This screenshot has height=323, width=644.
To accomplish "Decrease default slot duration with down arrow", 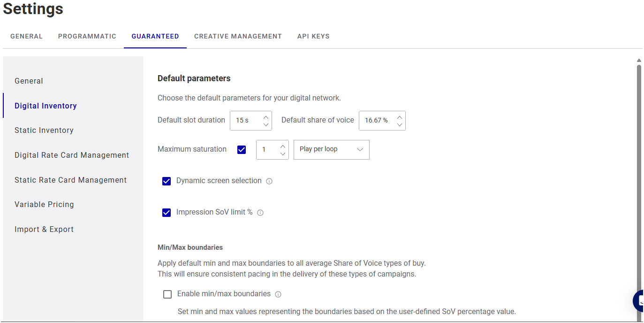I will 266,125.
